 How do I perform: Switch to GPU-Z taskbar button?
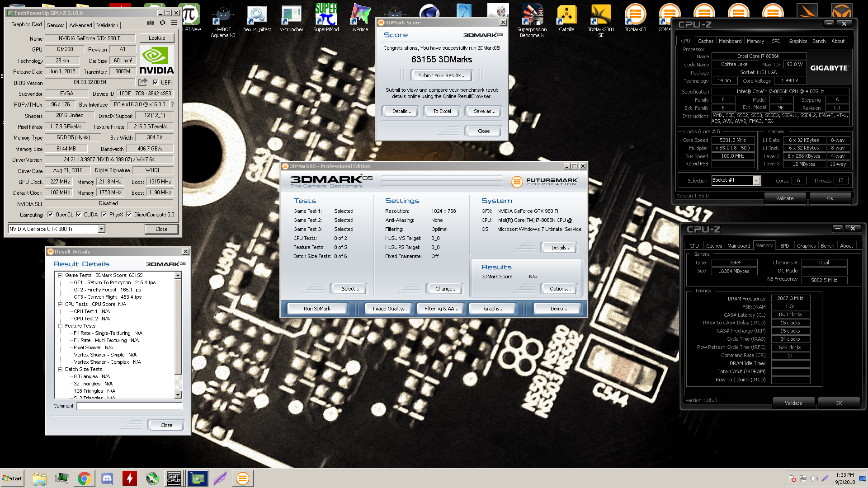[x=198, y=479]
